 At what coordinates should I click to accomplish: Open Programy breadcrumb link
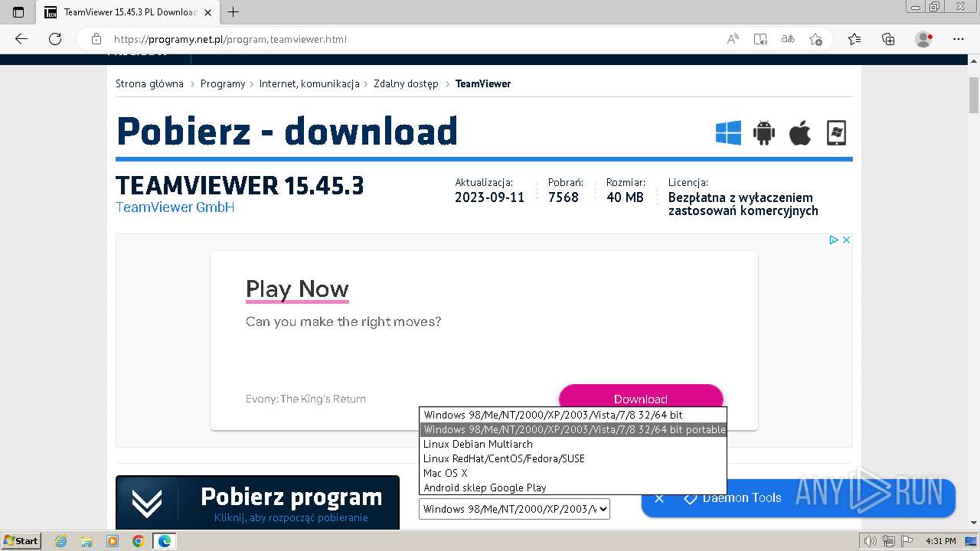223,84
